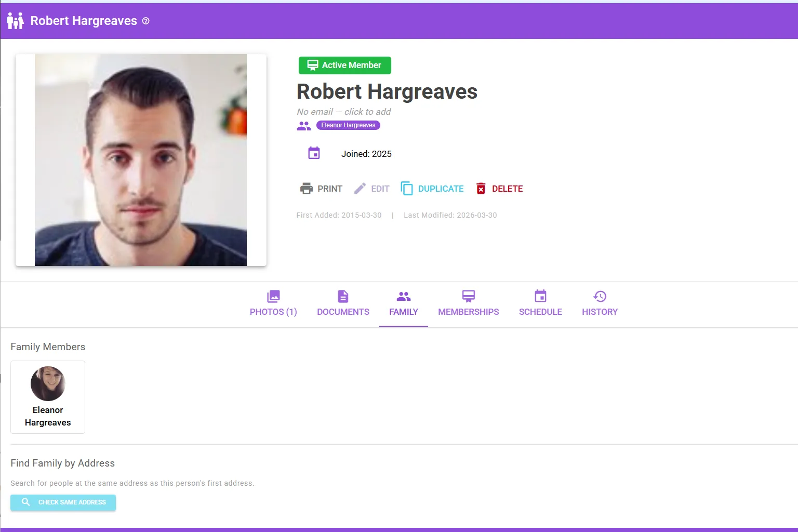
Task: Click the duplicate member icon
Action: point(406,188)
